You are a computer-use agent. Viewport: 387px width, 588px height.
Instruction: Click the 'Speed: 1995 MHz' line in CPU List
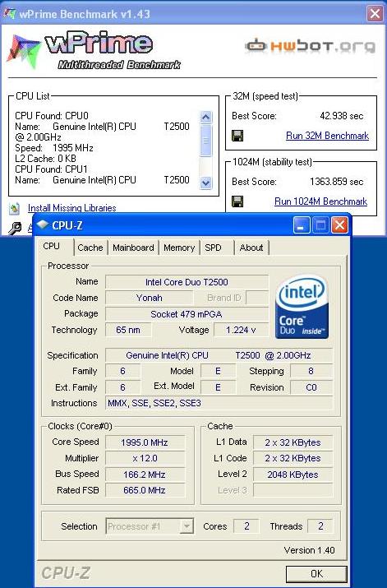click(x=54, y=148)
